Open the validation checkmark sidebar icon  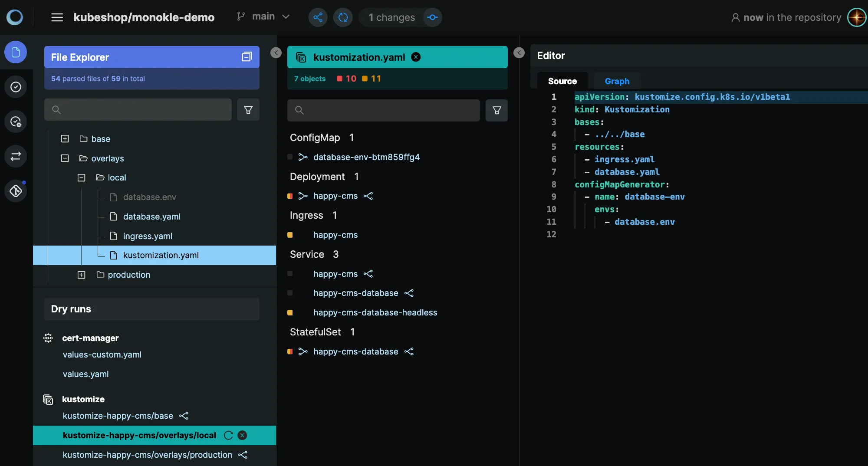pyautogui.click(x=16, y=87)
